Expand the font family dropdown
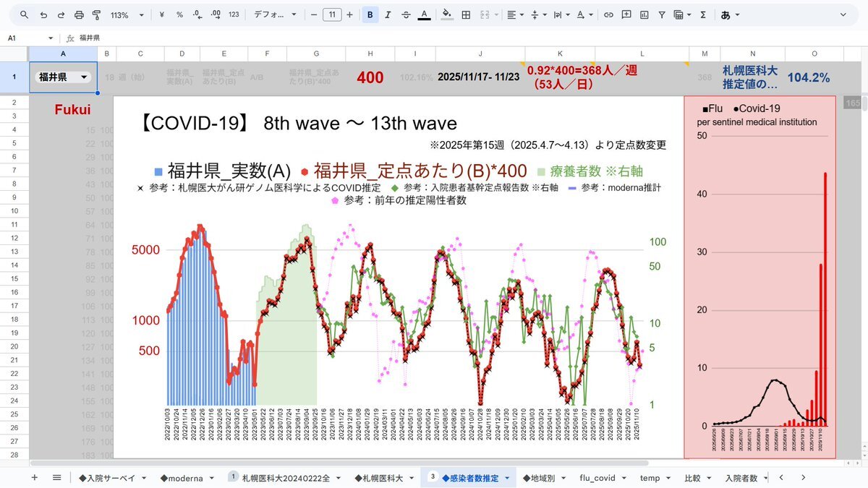The height and width of the screenshot is (488, 868). 275,14
